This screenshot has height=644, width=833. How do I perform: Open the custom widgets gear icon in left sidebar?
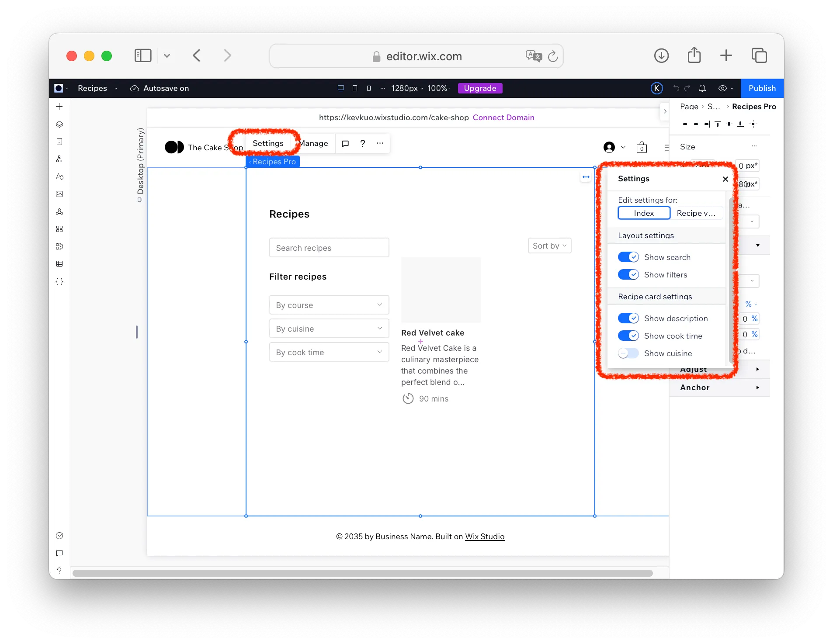[x=59, y=246]
